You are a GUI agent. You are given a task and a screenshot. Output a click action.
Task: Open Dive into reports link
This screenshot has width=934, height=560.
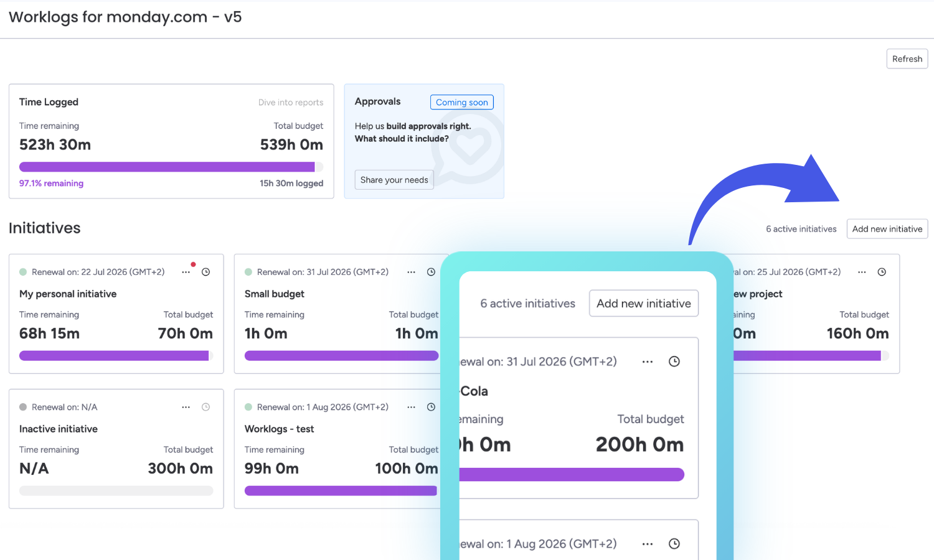[x=291, y=103]
